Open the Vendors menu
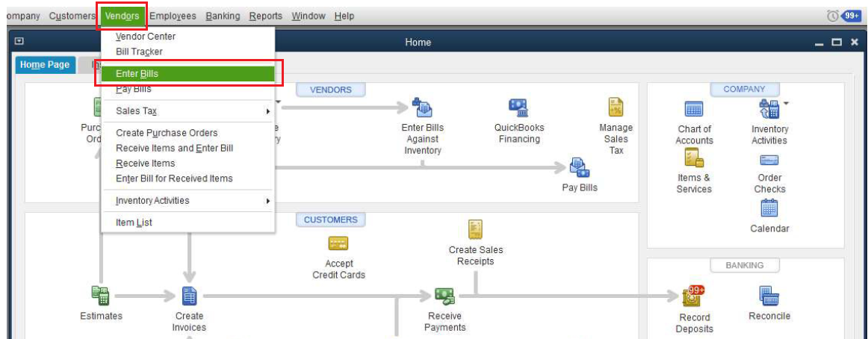 [123, 16]
